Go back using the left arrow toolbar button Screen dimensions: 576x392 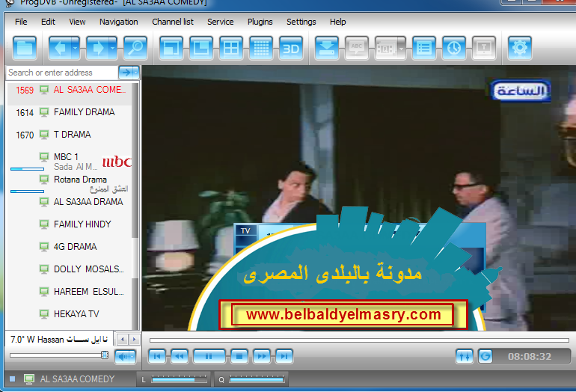pos(60,48)
